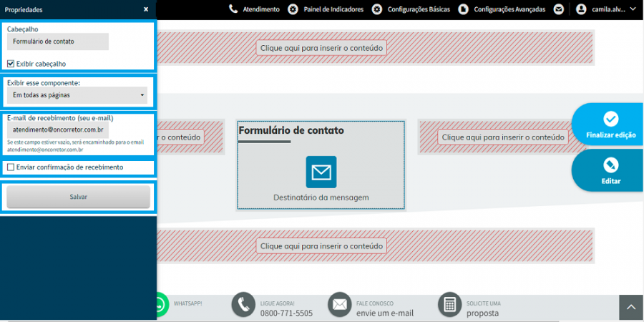Click the Cabeçalho text field
644x322 pixels.
point(58,42)
